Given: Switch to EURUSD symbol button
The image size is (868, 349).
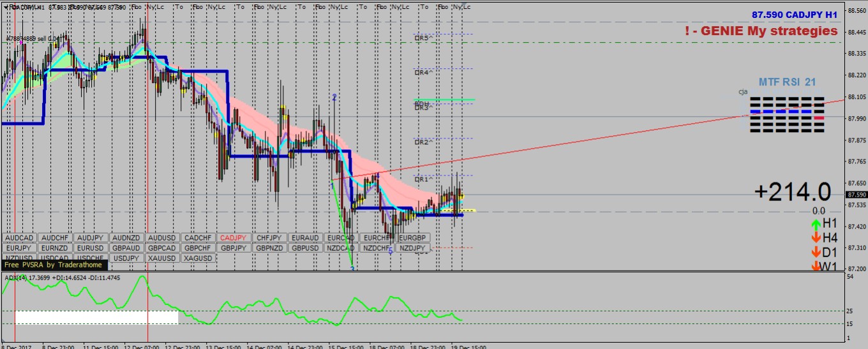Looking at the screenshot, I should coord(91,248).
